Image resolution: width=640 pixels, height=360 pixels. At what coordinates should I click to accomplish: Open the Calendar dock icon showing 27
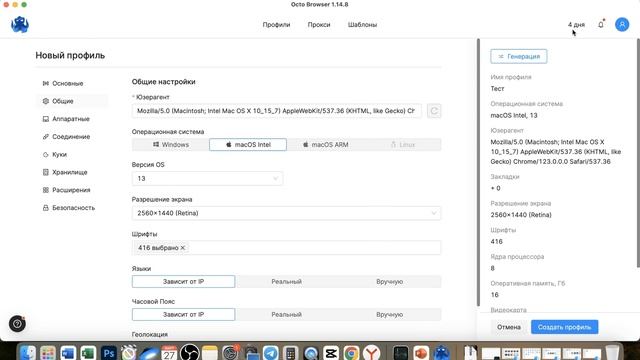pos(169,353)
